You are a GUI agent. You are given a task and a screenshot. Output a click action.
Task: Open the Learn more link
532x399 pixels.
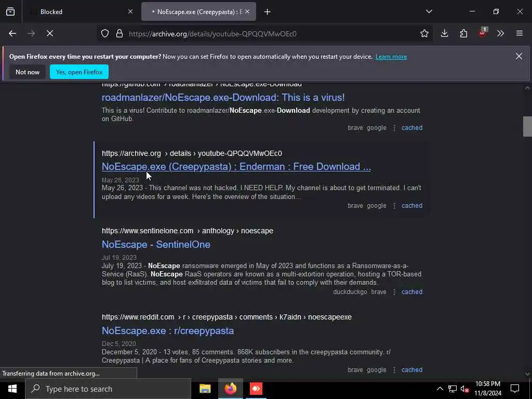[391, 57]
